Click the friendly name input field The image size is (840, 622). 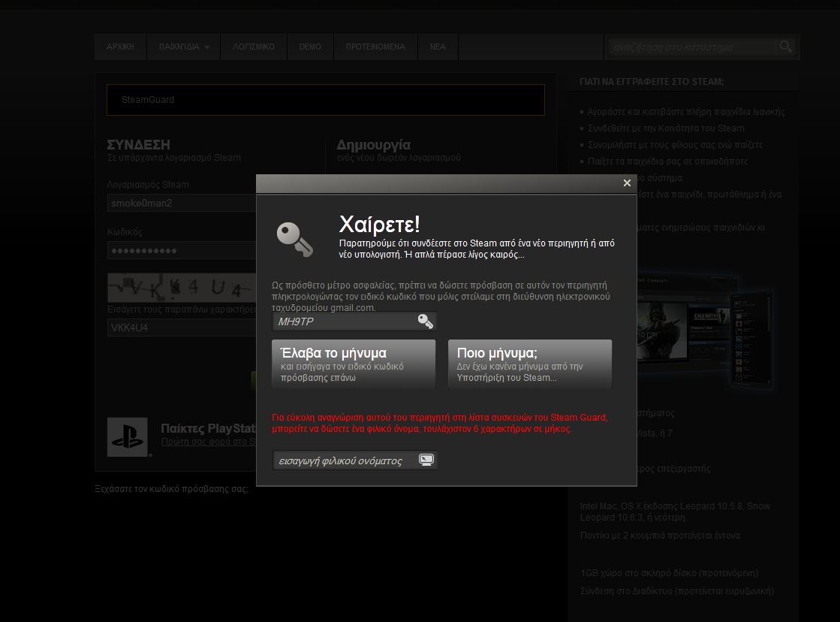click(x=354, y=460)
